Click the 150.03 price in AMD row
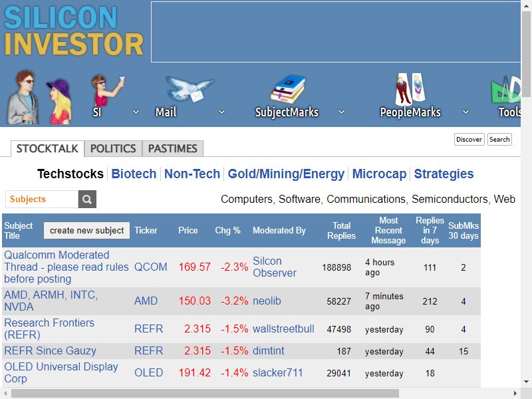Screen dimensions: 532x399 point(194,301)
